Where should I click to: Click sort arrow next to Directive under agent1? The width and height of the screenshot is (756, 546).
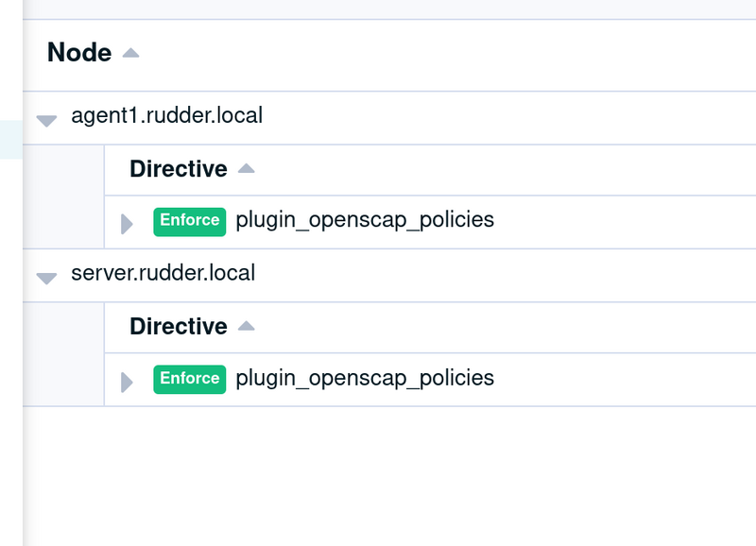[x=247, y=168]
